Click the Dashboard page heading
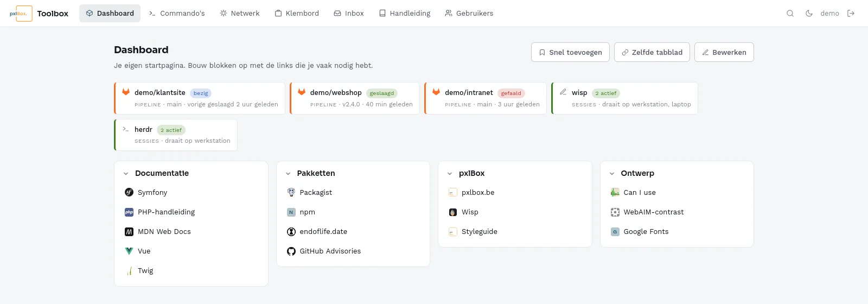 tap(141, 50)
